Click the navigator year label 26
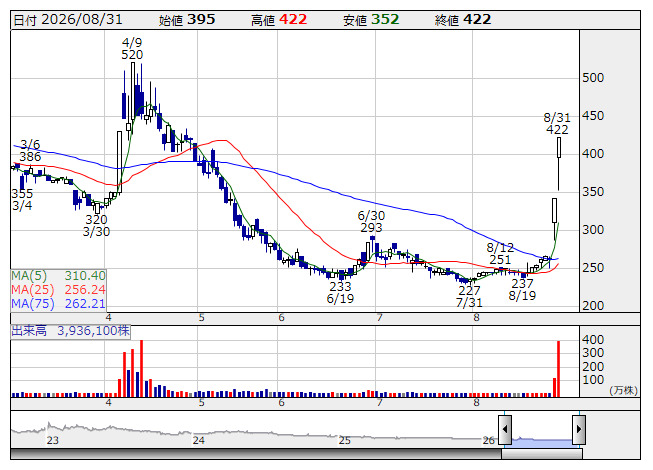 click(489, 440)
